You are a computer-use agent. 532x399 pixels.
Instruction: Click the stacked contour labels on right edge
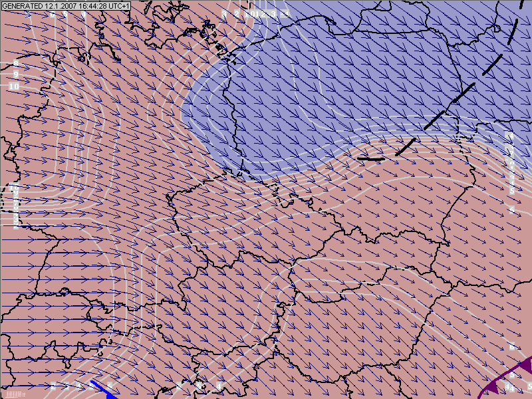coord(511,163)
